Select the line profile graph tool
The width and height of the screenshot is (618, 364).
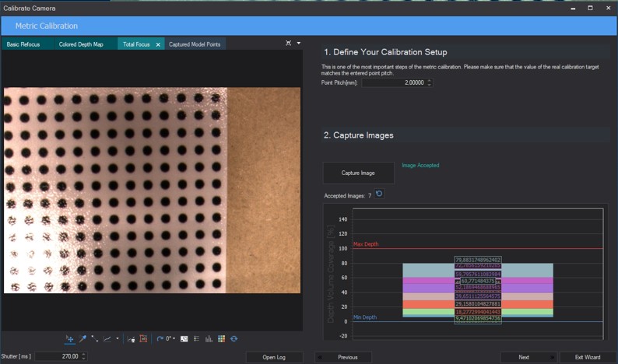107,339
